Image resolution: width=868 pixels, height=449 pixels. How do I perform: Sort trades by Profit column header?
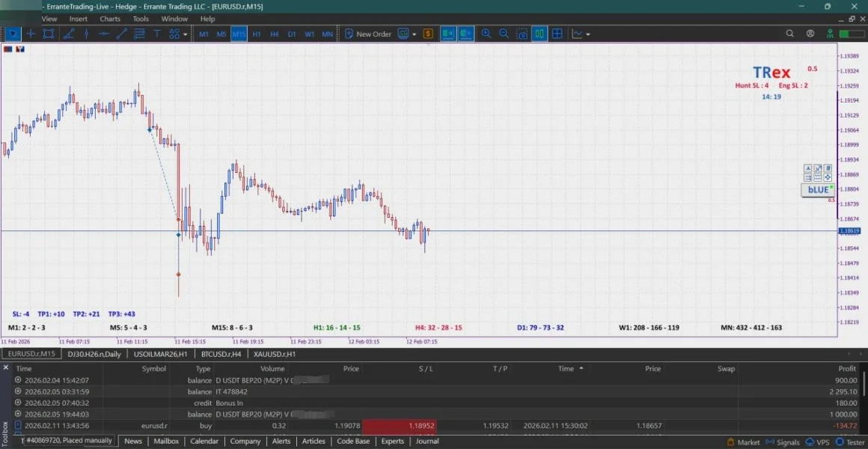pos(846,368)
